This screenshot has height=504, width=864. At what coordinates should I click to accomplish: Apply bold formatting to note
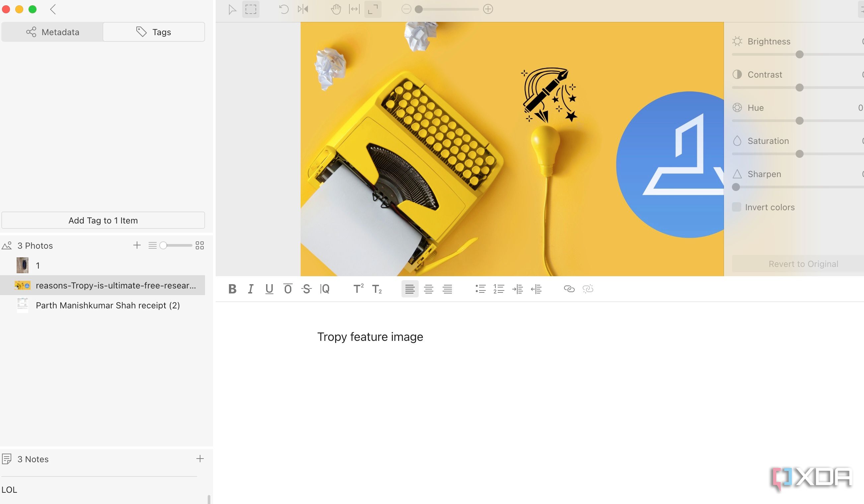pyautogui.click(x=232, y=289)
